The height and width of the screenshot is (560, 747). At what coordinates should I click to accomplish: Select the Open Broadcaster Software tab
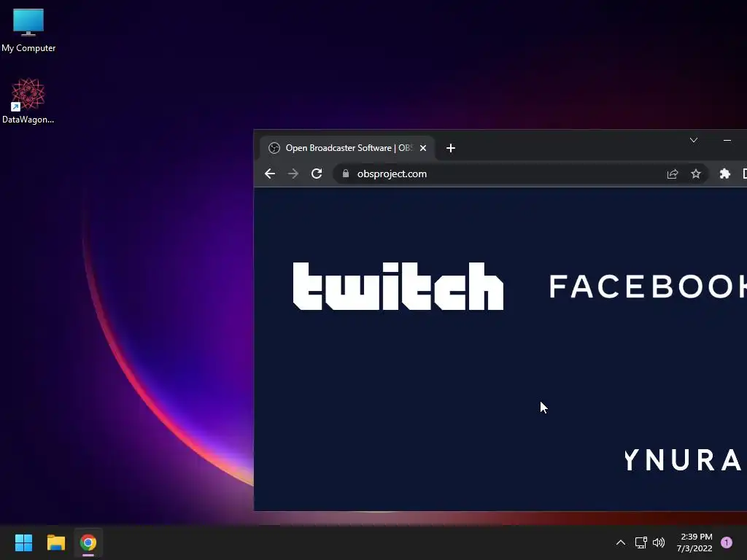(x=347, y=148)
